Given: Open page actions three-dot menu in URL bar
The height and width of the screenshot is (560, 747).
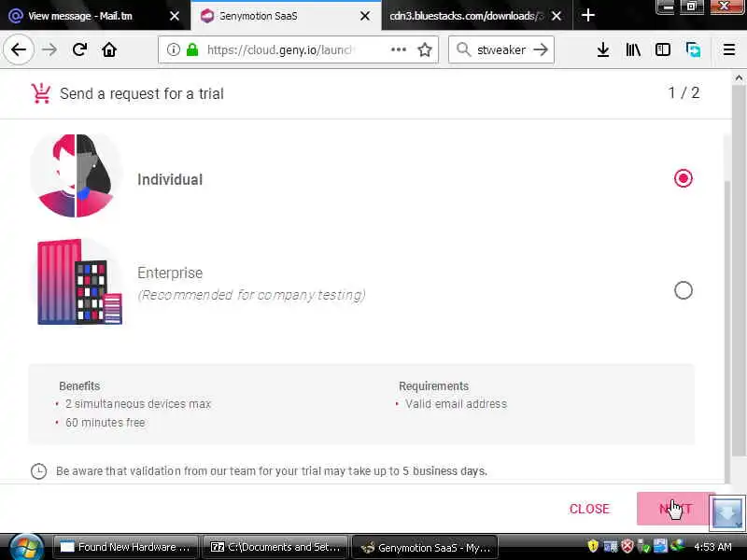Looking at the screenshot, I should [399, 49].
